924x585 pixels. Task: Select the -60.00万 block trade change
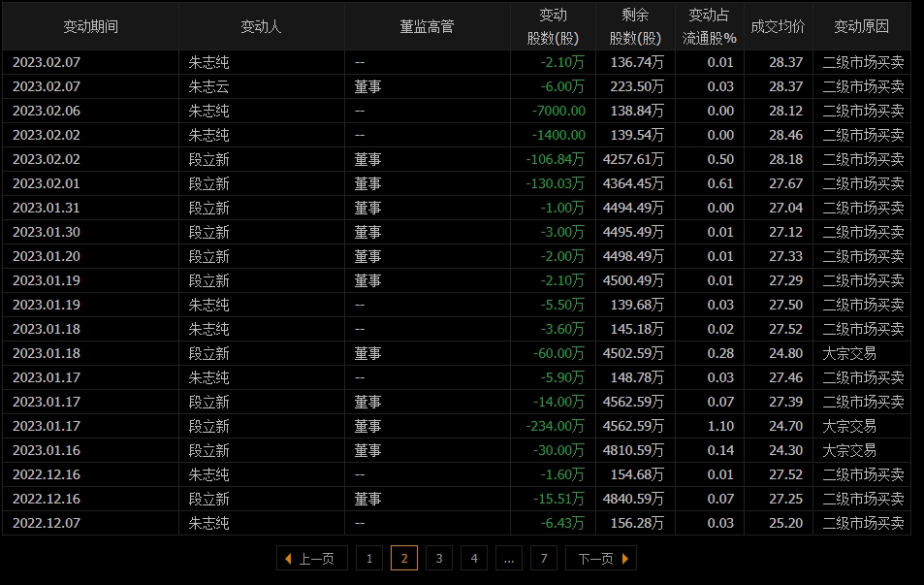click(558, 353)
